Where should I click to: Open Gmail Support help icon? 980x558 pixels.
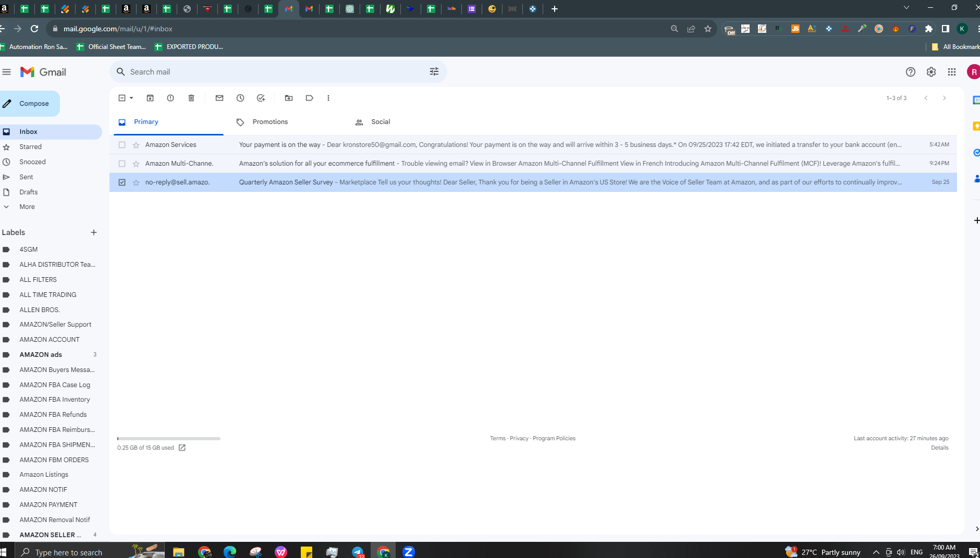(x=911, y=72)
